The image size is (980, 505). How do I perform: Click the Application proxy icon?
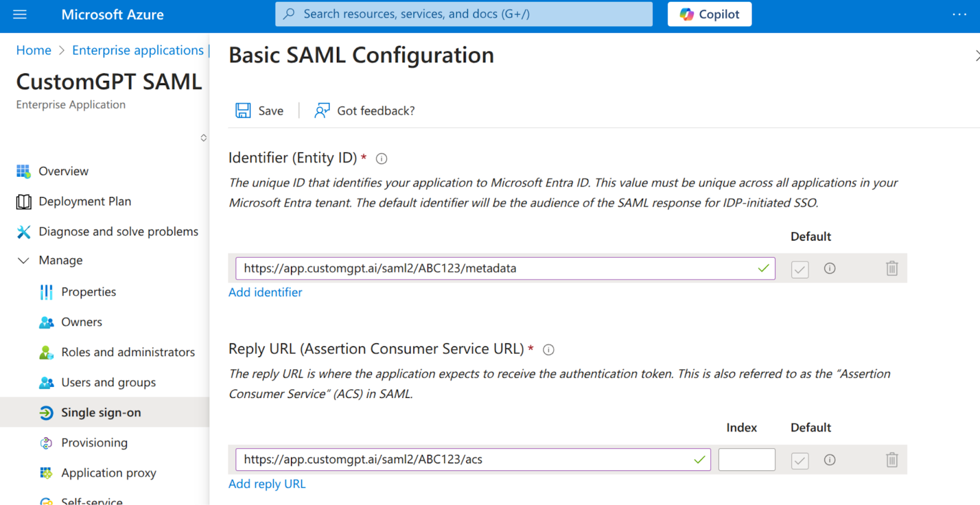coord(47,473)
